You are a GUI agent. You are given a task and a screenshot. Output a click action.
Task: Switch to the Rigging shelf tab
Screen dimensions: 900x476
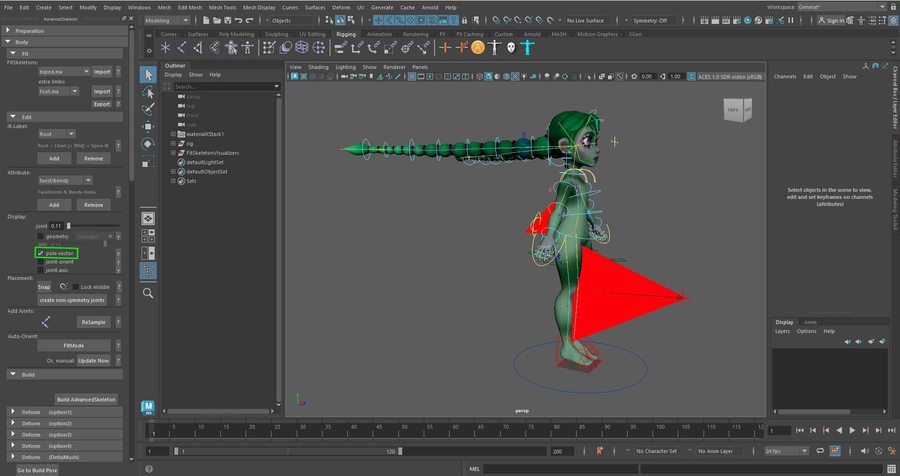[x=346, y=34]
